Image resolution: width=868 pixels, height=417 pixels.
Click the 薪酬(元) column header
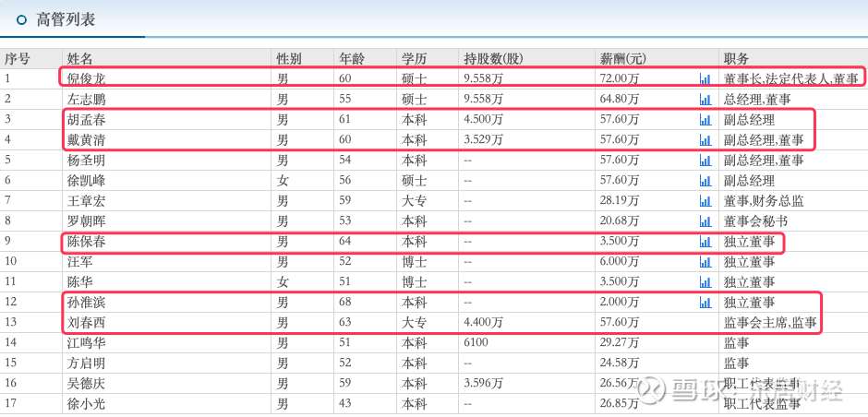click(623, 58)
